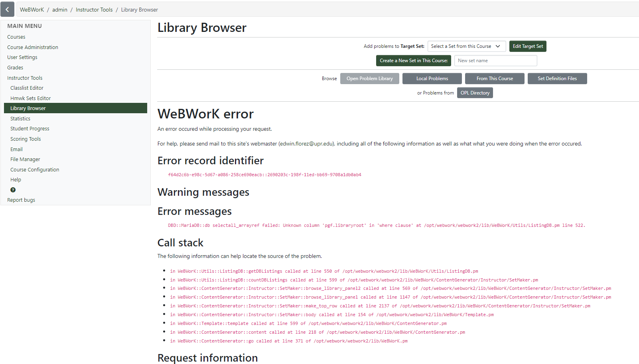Open the OPL Directory

tap(475, 93)
